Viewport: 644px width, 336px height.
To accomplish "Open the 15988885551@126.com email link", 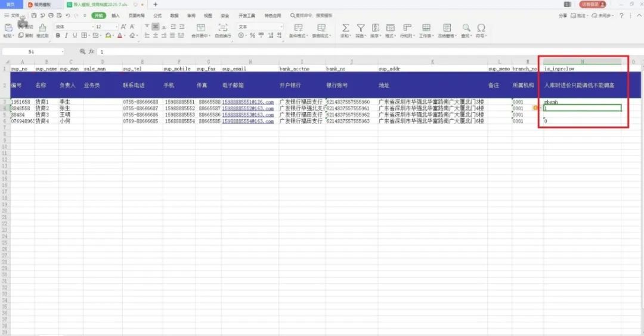I will point(247,102).
